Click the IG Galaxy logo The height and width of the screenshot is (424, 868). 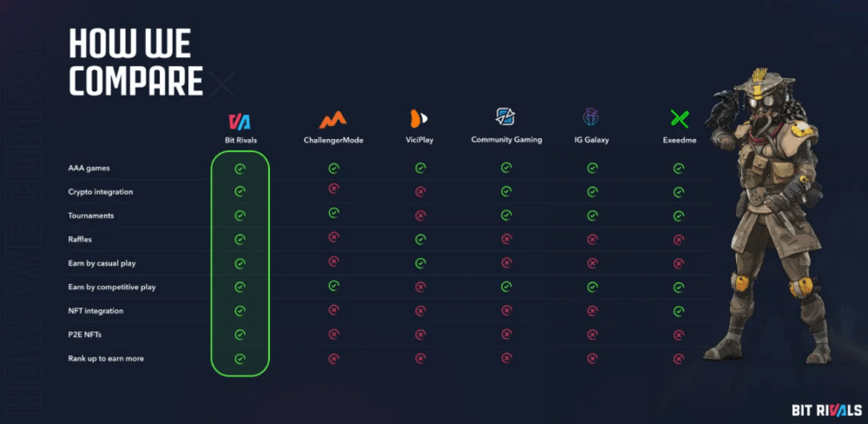(x=591, y=117)
